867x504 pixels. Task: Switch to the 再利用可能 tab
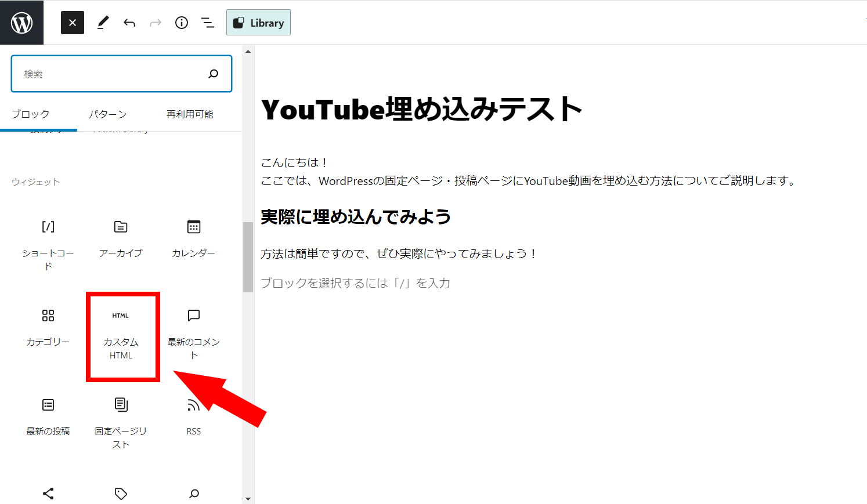point(190,114)
